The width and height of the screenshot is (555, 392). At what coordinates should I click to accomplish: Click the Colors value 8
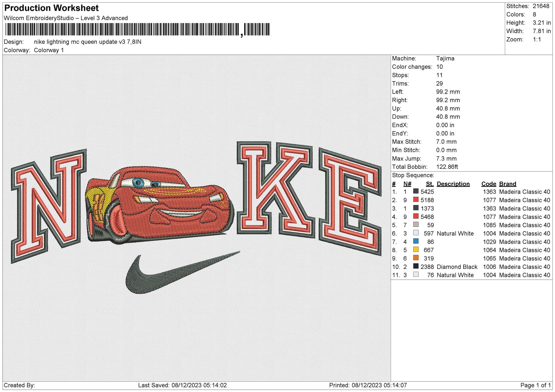pyautogui.click(x=534, y=14)
